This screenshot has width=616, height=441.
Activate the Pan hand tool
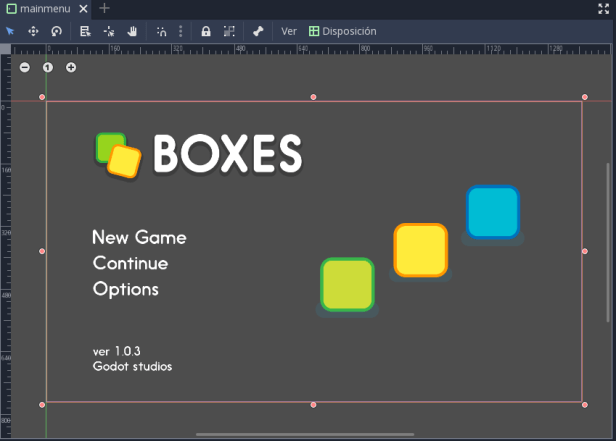coord(132,31)
